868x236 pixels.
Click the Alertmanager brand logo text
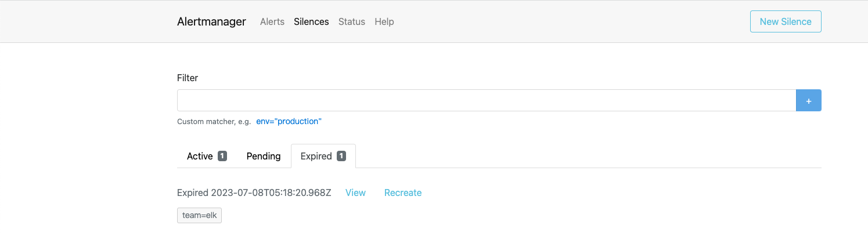coord(211,21)
